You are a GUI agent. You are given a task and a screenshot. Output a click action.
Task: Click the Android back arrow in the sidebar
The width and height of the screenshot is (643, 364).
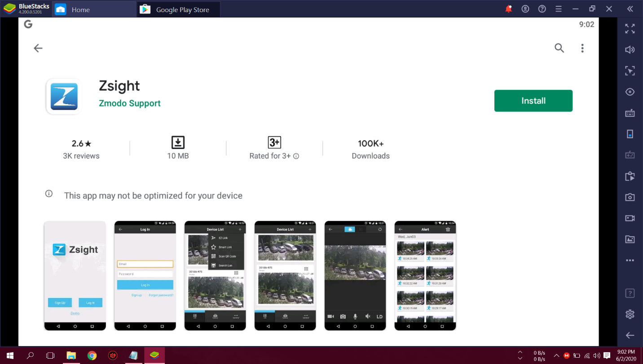(630, 335)
